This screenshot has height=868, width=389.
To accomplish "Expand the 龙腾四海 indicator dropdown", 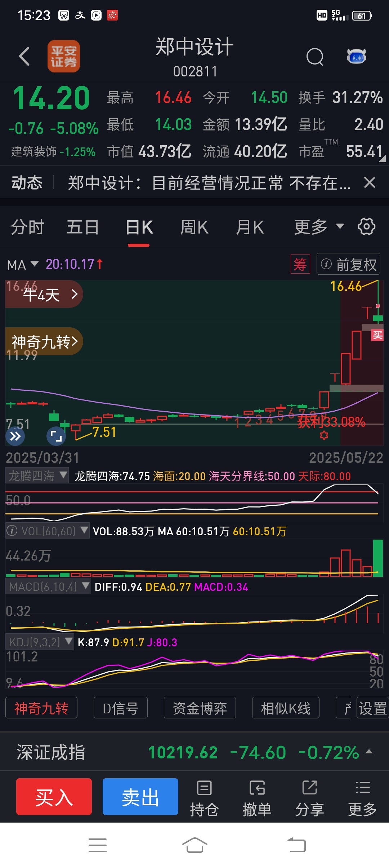I will (37, 476).
